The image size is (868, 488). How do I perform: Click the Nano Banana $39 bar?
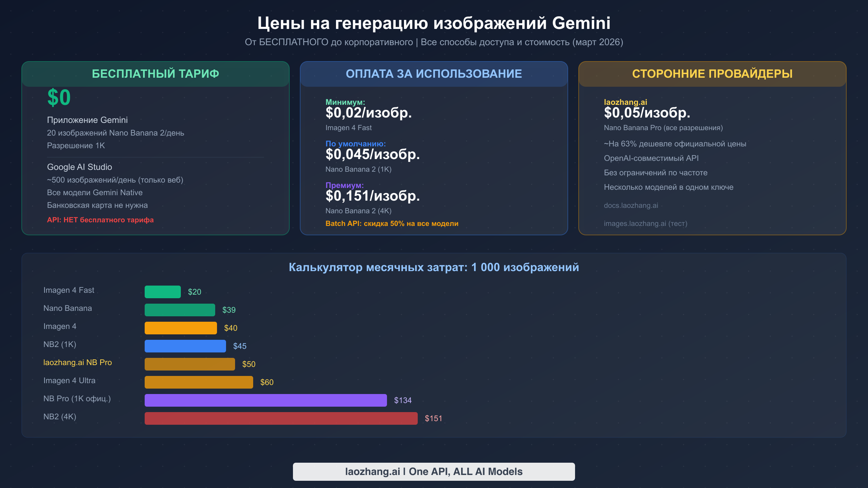(x=180, y=309)
